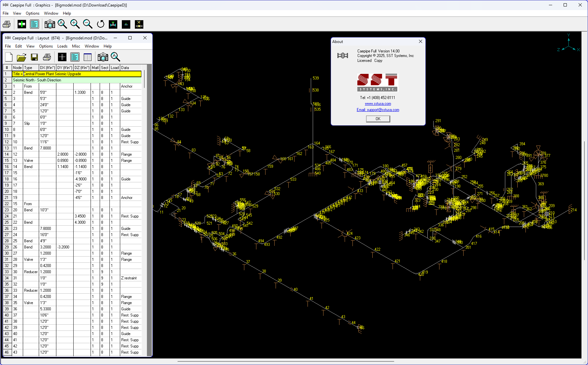Open Misc menu in Layout window
Screen dimensions: 588x365
click(x=76, y=46)
